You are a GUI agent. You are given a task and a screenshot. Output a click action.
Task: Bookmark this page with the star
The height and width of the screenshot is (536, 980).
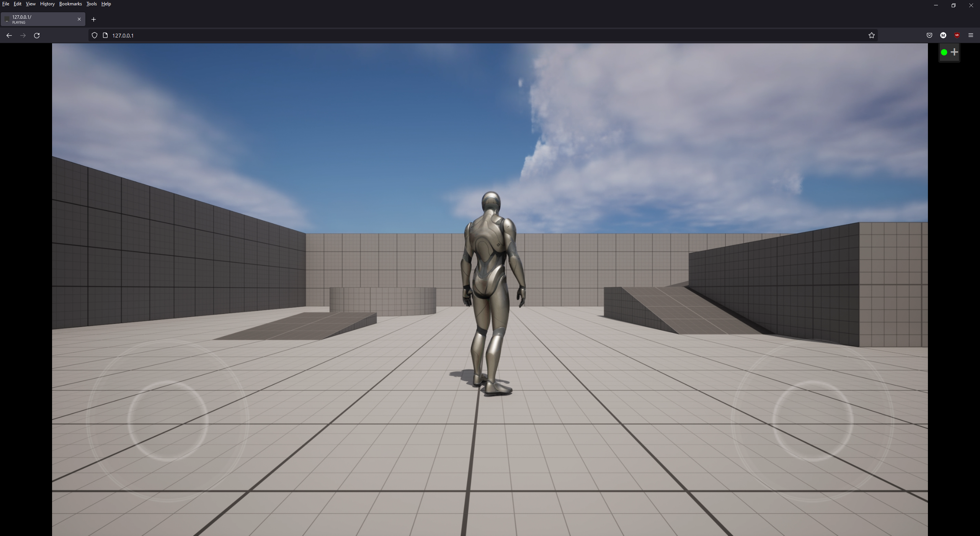pyautogui.click(x=871, y=35)
